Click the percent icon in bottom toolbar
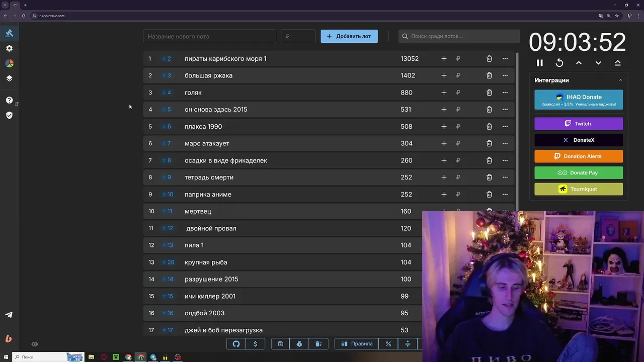 click(388, 344)
